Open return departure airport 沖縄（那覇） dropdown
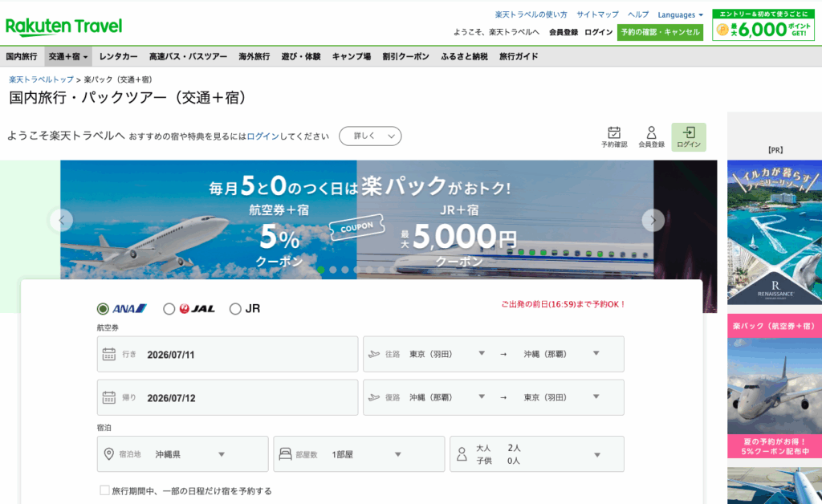The height and width of the screenshot is (504, 822). 446,397
